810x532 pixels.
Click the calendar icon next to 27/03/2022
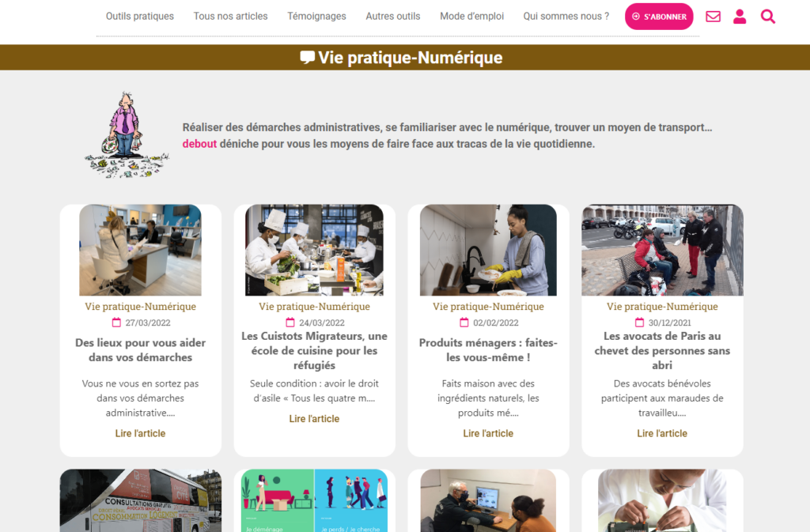pos(116,323)
